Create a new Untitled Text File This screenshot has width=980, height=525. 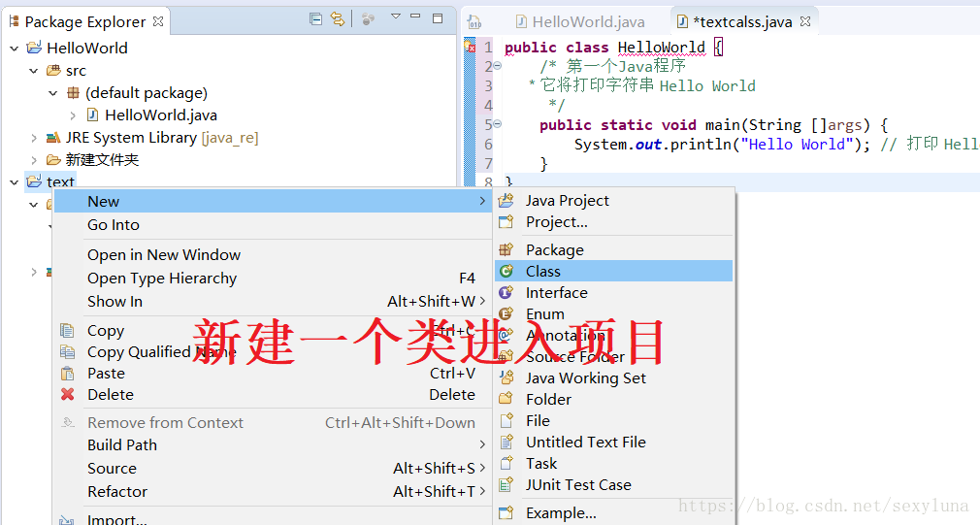tap(614, 442)
